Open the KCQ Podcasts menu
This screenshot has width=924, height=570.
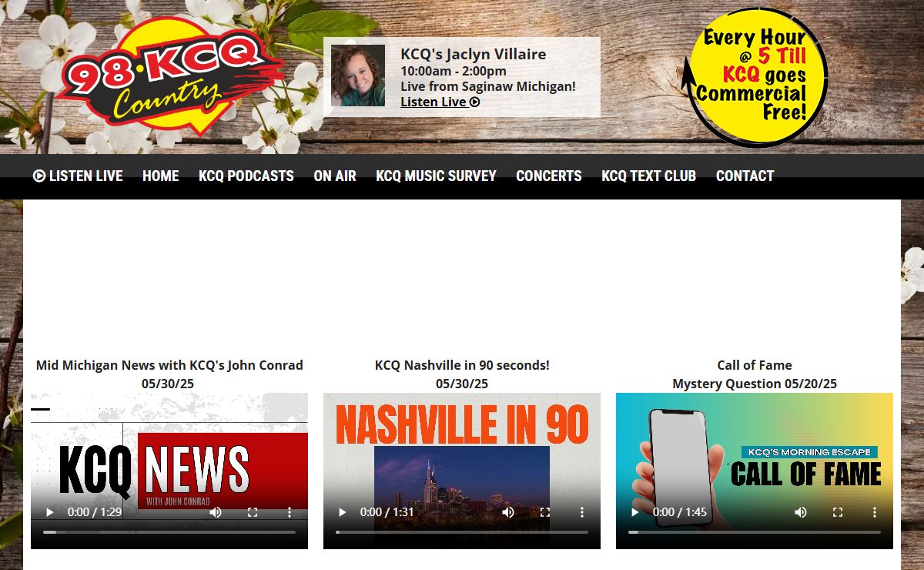[x=246, y=176]
